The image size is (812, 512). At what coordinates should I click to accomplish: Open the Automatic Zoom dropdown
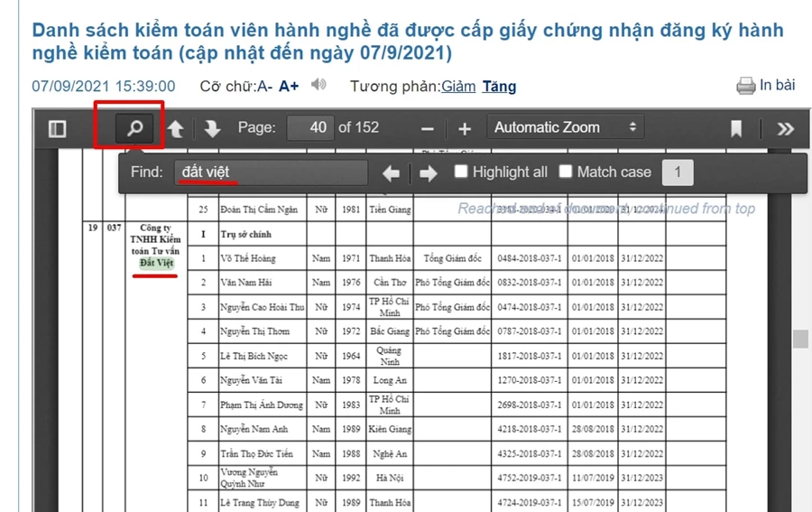point(566,127)
